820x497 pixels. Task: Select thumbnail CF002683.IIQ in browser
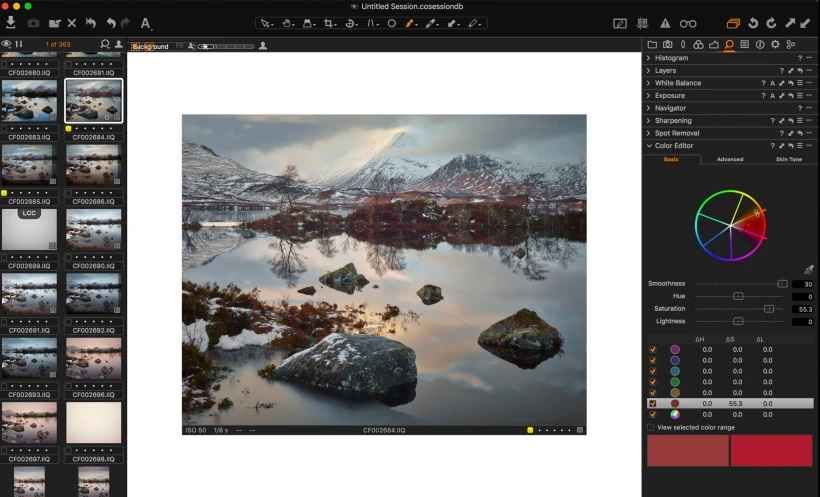click(x=29, y=102)
